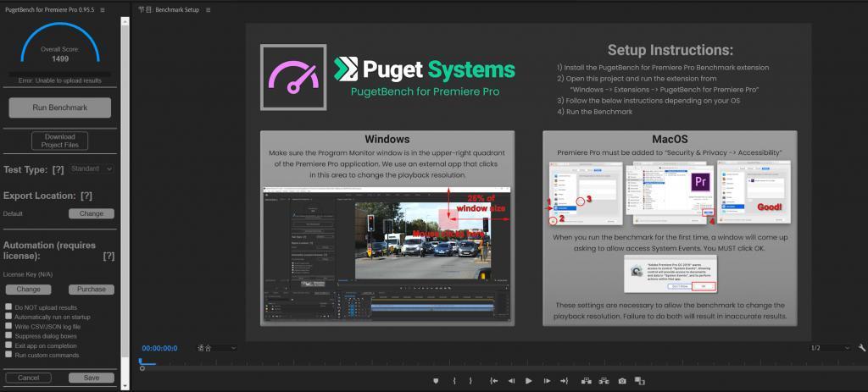
Task: Click the Default export location label
Action: pyautogui.click(x=13, y=213)
